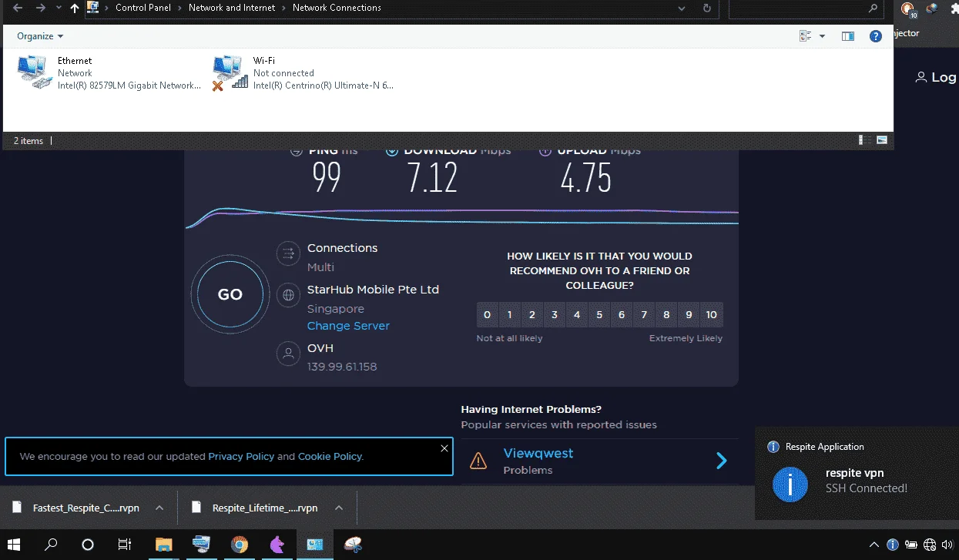
Task: Open the Privacy Policy link
Action: click(x=241, y=456)
